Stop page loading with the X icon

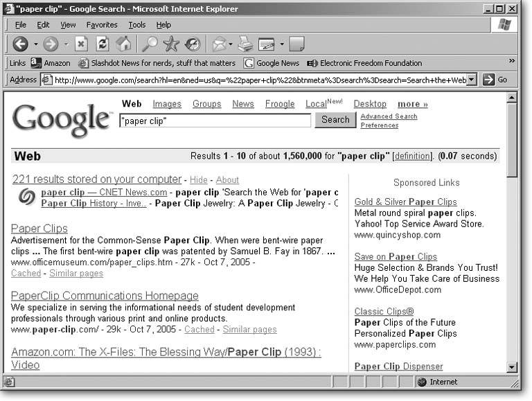coord(81,44)
